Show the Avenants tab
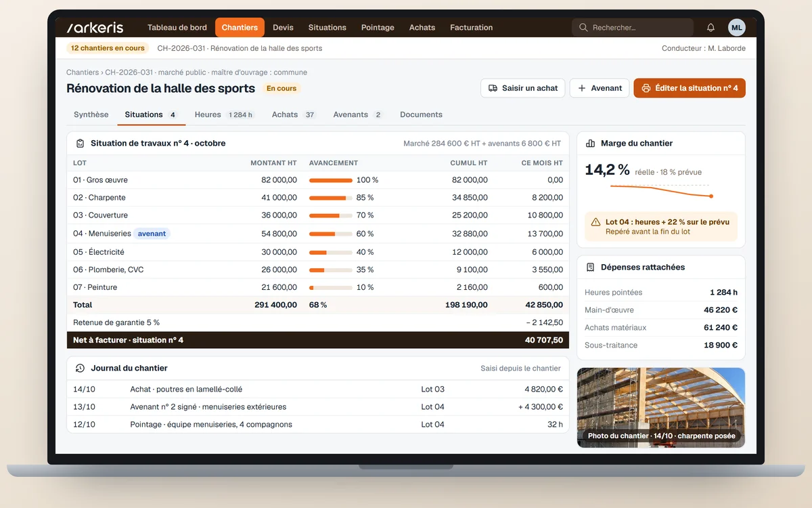The image size is (812, 508). tap(358, 115)
